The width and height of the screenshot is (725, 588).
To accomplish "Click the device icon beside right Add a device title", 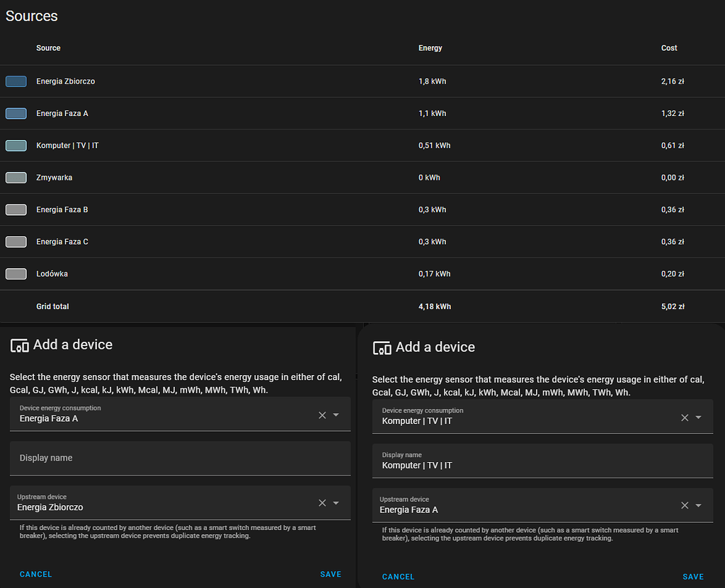I will pyautogui.click(x=382, y=347).
